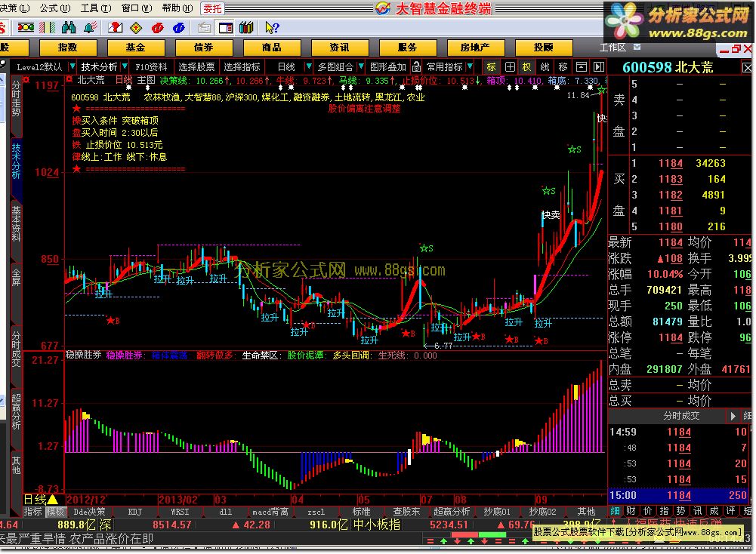The width and height of the screenshot is (756, 554).
Task: Click the greyed notepad toolbar icon
Action: tap(204, 27)
